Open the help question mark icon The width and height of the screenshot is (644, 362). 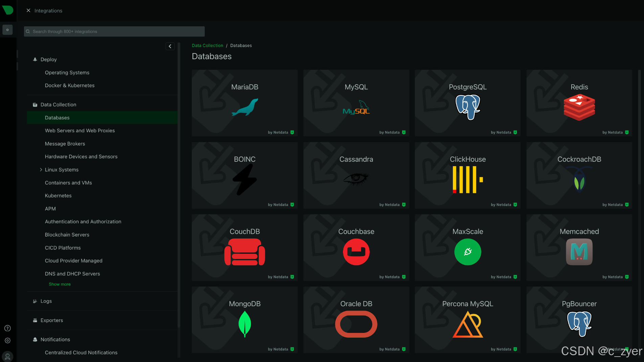(x=7, y=328)
